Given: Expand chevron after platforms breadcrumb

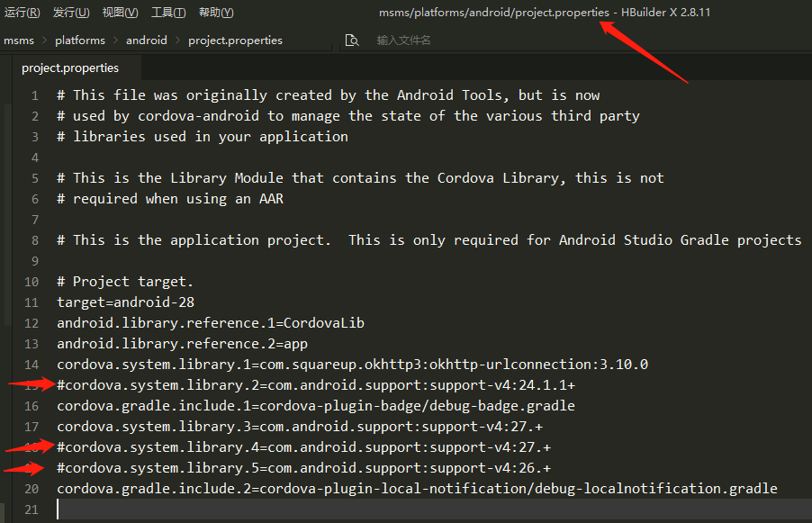Looking at the screenshot, I should pyautogui.click(x=115, y=41).
